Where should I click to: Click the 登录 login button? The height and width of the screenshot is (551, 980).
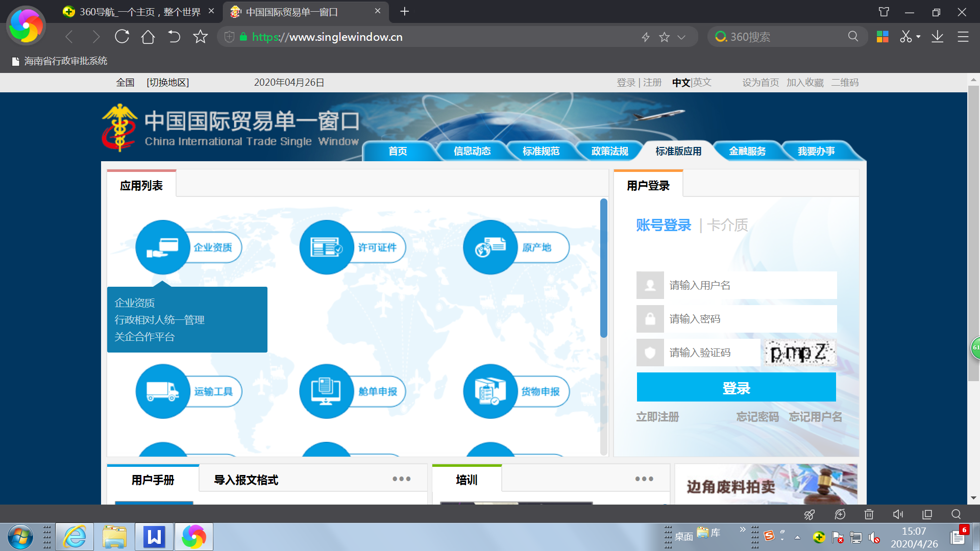(736, 387)
